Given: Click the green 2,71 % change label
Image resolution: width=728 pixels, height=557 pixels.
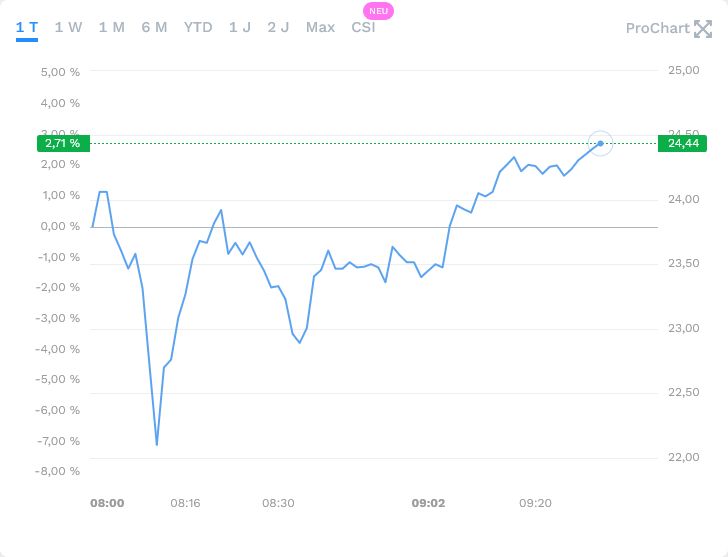Looking at the screenshot, I should click(63, 144).
